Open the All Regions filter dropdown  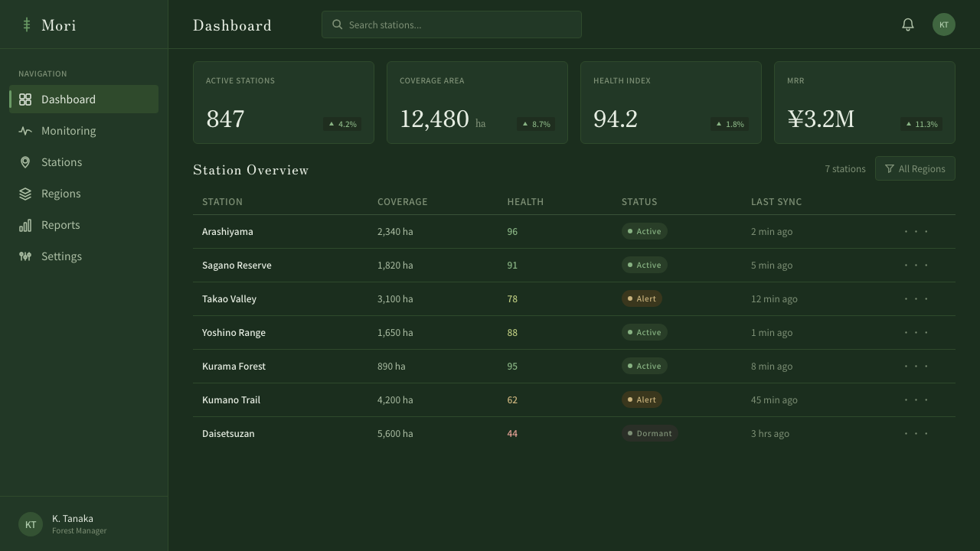click(x=915, y=168)
